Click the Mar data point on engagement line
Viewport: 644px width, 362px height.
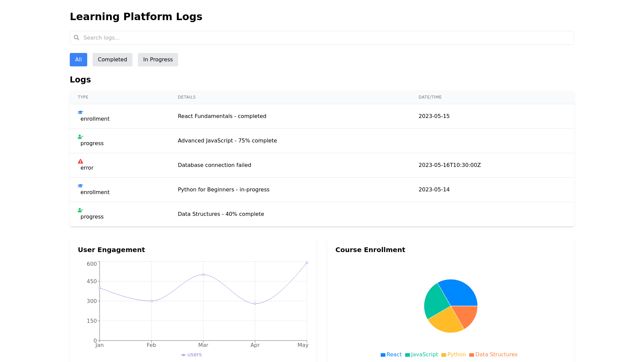point(203,275)
